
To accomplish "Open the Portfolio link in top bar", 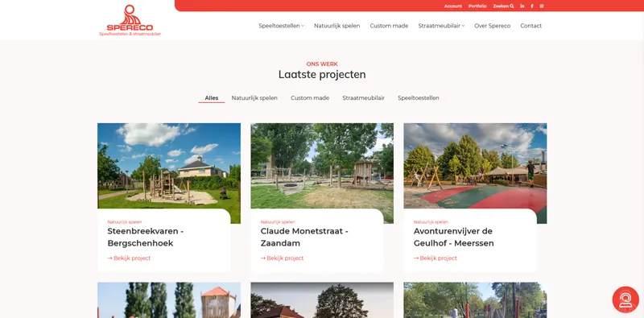I will pyautogui.click(x=477, y=6).
